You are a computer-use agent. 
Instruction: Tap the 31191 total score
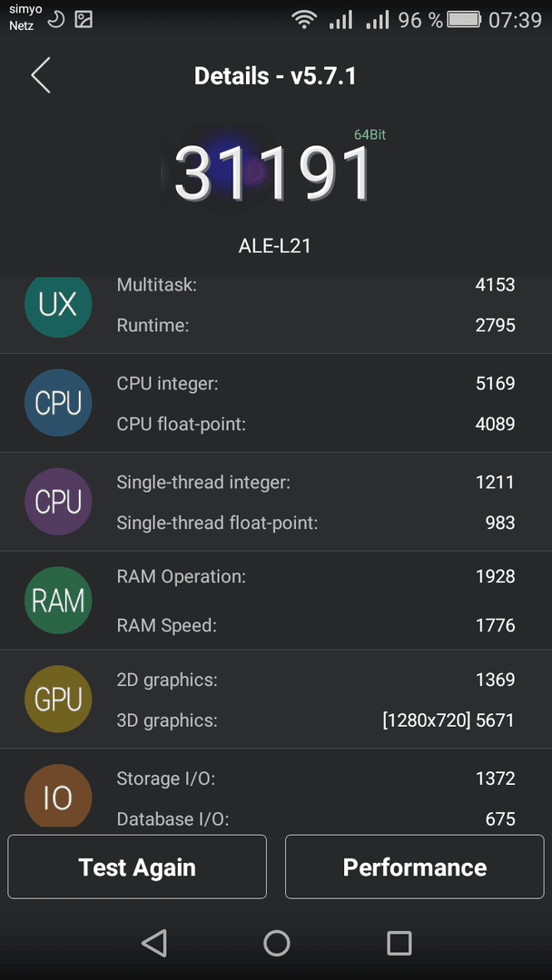(x=273, y=173)
